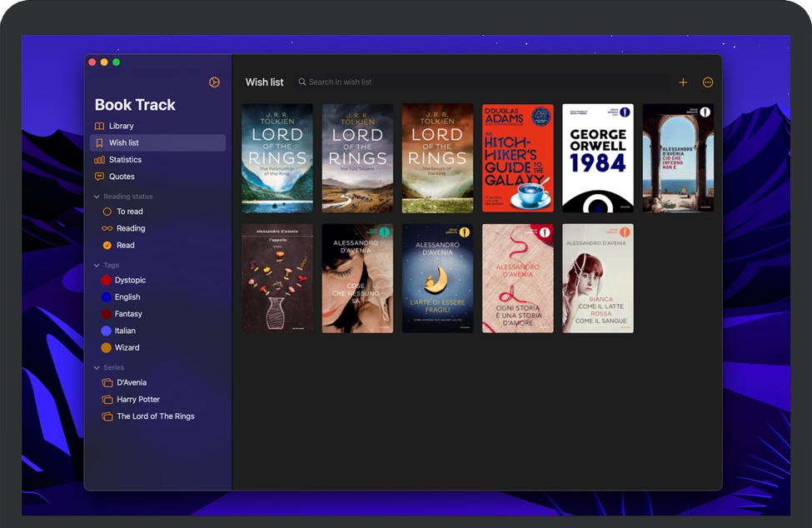Screen dimensions: 812x528
Task: Open the D'Avenia series folder icon
Action: pos(109,383)
